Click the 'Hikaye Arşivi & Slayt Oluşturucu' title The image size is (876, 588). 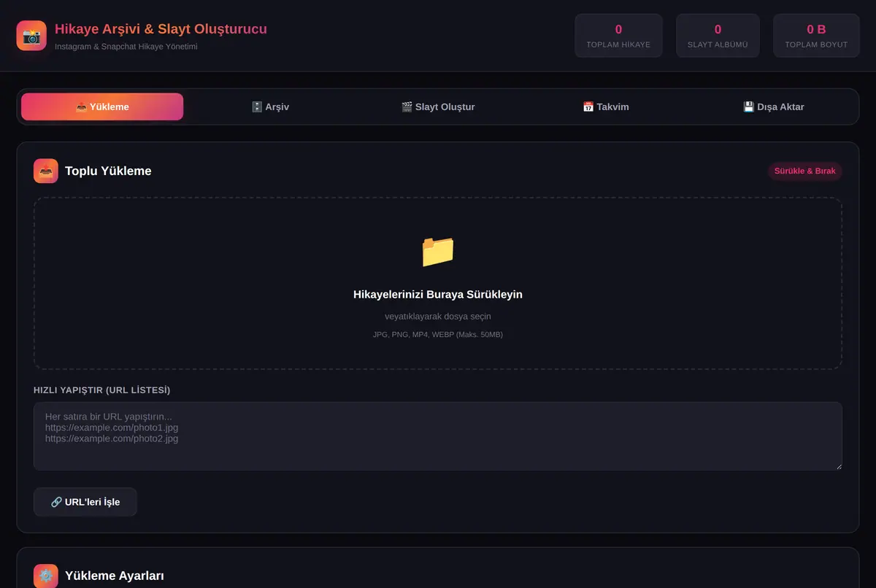point(161,29)
